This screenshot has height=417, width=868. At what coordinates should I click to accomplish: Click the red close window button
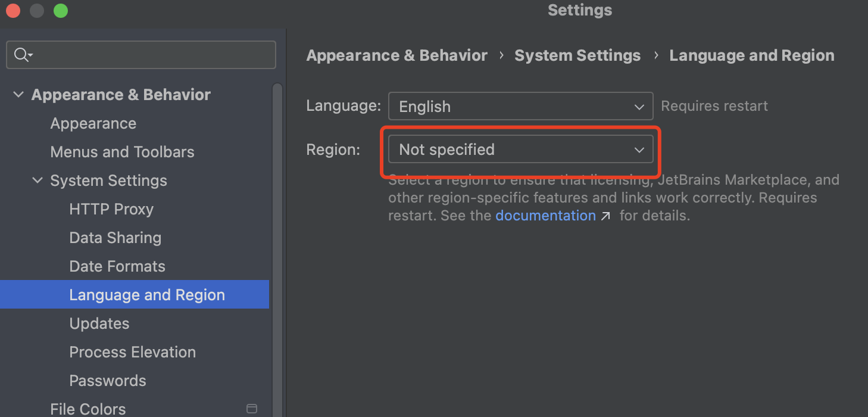13,11
